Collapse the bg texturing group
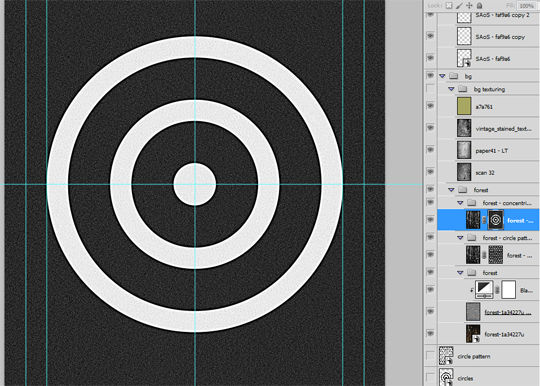Image resolution: width=540 pixels, height=386 pixels. (451, 89)
